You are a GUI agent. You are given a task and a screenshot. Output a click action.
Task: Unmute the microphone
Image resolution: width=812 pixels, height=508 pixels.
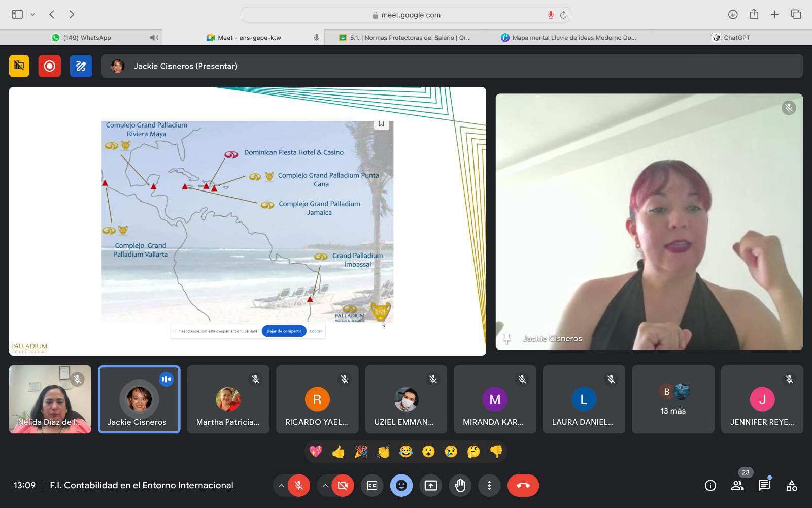(299, 486)
